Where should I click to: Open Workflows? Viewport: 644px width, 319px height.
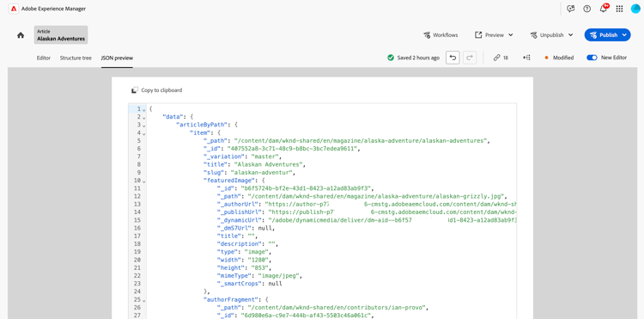[440, 35]
